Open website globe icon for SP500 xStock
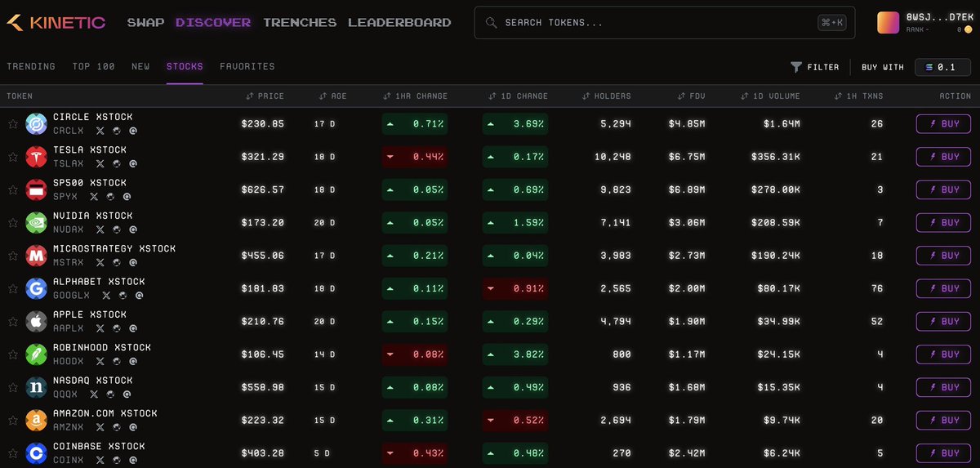The image size is (980, 468). click(110, 196)
